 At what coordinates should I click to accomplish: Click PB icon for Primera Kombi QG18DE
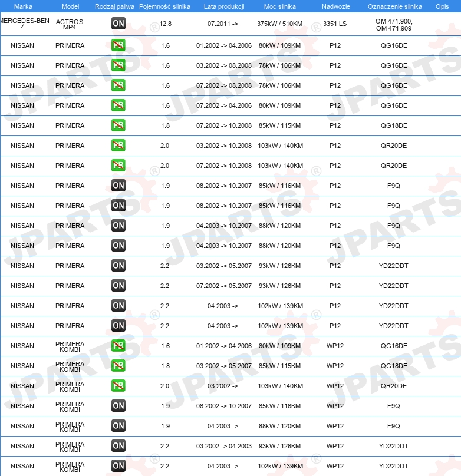(118, 366)
